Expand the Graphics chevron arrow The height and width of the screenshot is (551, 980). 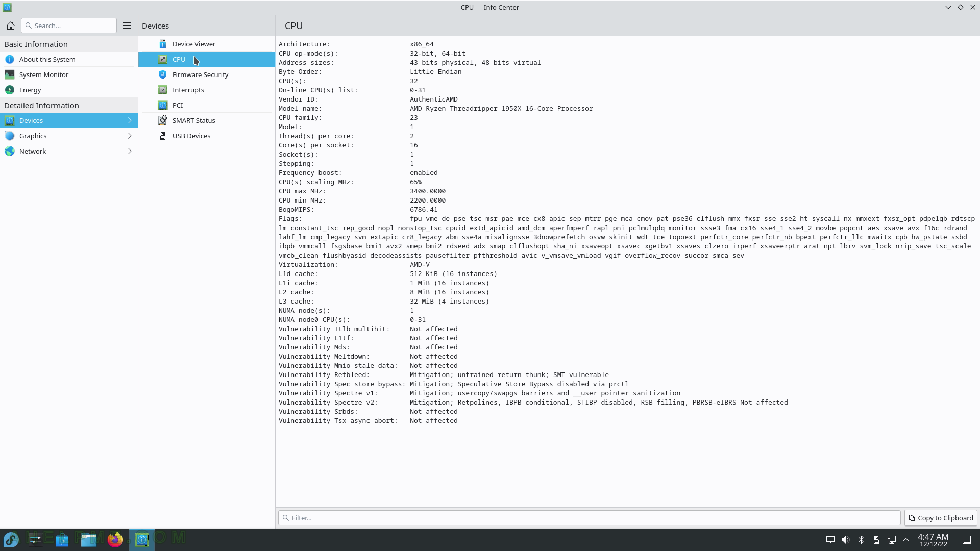pos(130,136)
